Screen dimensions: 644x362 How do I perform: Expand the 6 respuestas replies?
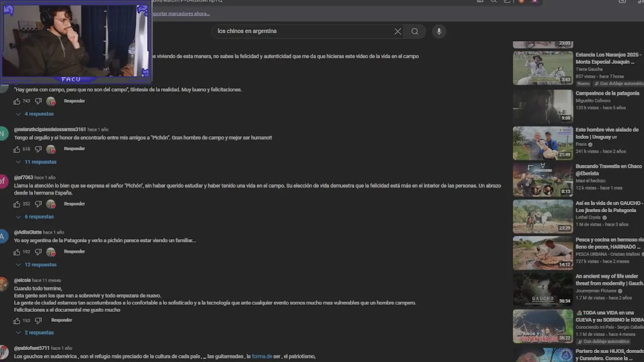point(35,217)
